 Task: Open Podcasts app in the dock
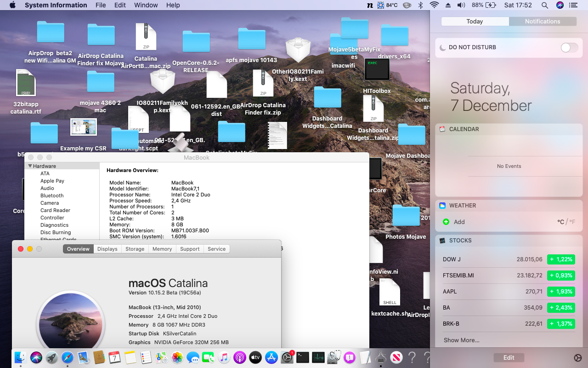click(x=240, y=357)
